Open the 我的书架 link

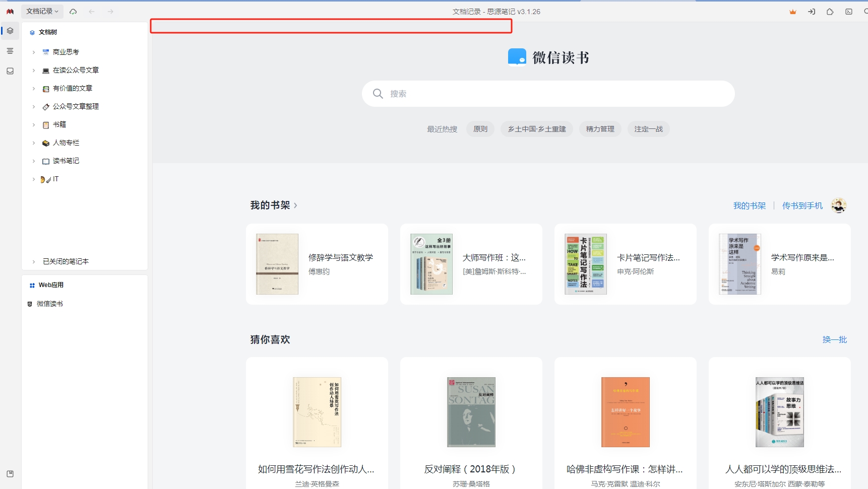click(x=749, y=205)
